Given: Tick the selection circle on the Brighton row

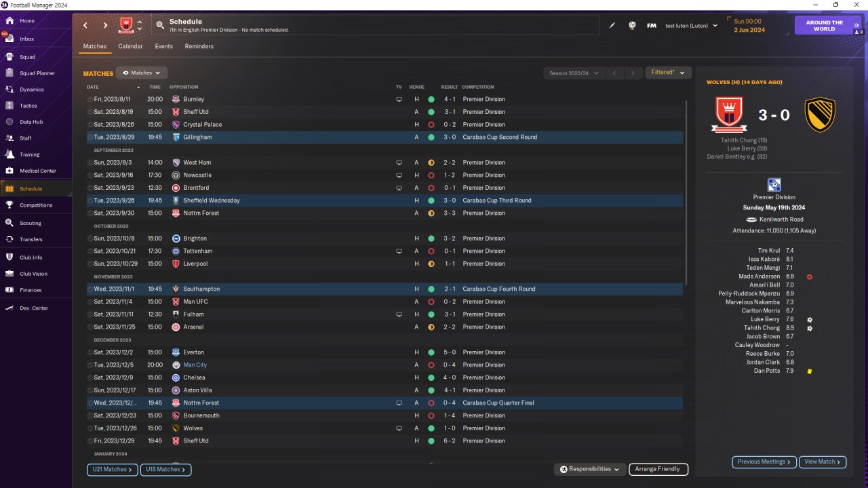Looking at the screenshot, I should (90, 239).
